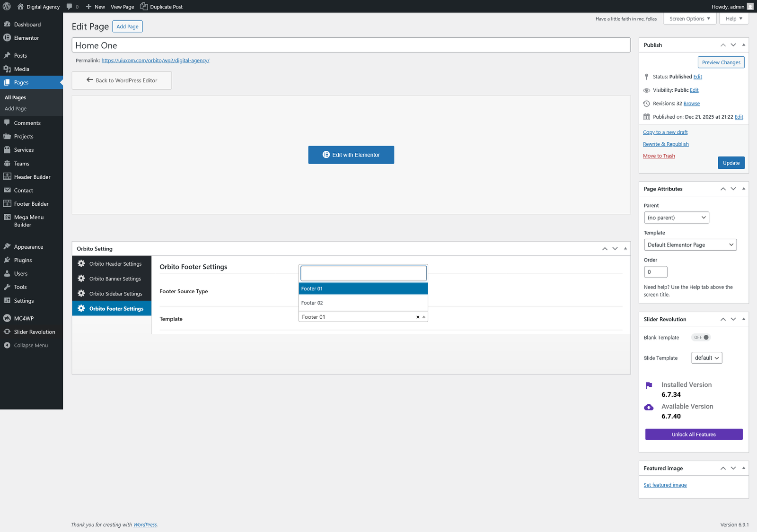Expand the Screen Options dropdown
This screenshot has height=532, width=757.
(x=689, y=19)
